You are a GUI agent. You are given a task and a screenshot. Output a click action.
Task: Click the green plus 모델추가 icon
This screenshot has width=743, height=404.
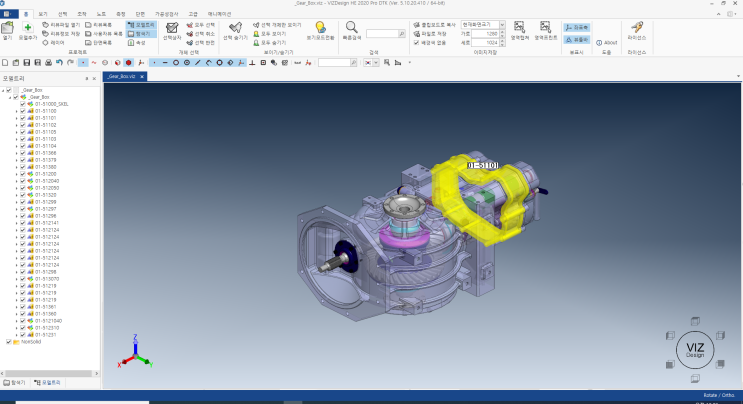tap(27, 28)
